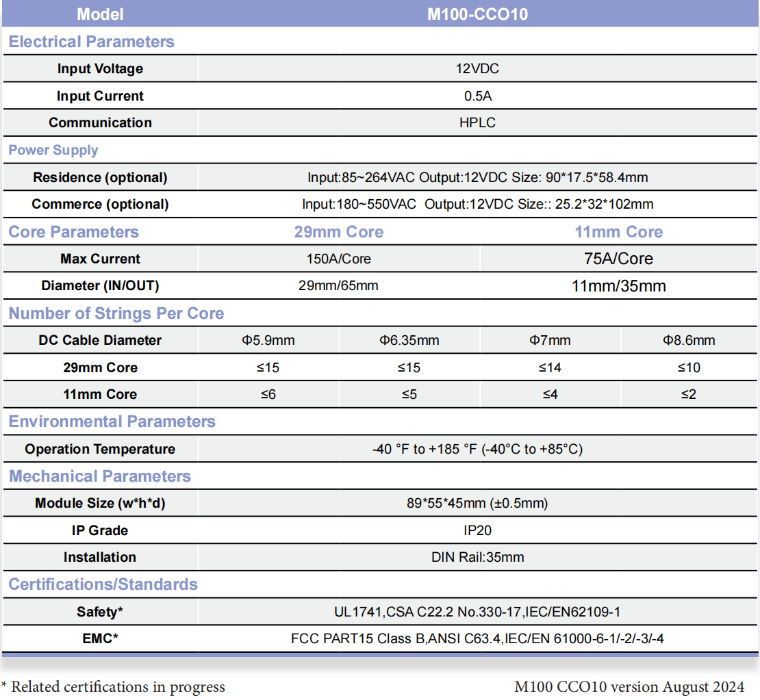
Task: Select the IP20 grade value
Action: coord(477,530)
